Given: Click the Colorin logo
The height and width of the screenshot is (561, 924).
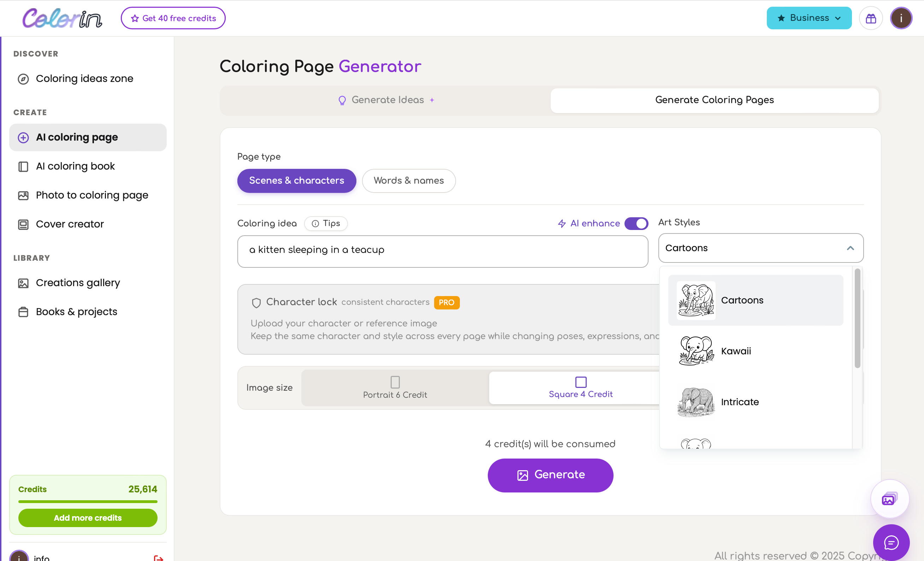Looking at the screenshot, I should coord(62,18).
